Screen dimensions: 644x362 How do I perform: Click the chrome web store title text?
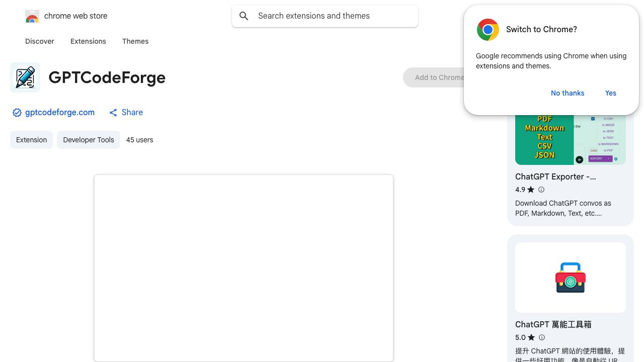(x=76, y=16)
